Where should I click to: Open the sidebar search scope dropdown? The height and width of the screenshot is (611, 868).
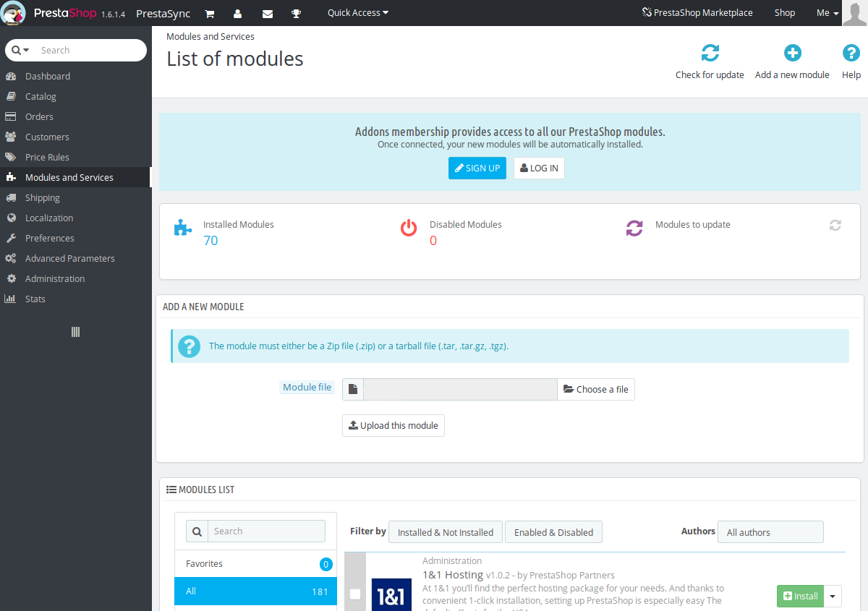pyautogui.click(x=21, y=51)
